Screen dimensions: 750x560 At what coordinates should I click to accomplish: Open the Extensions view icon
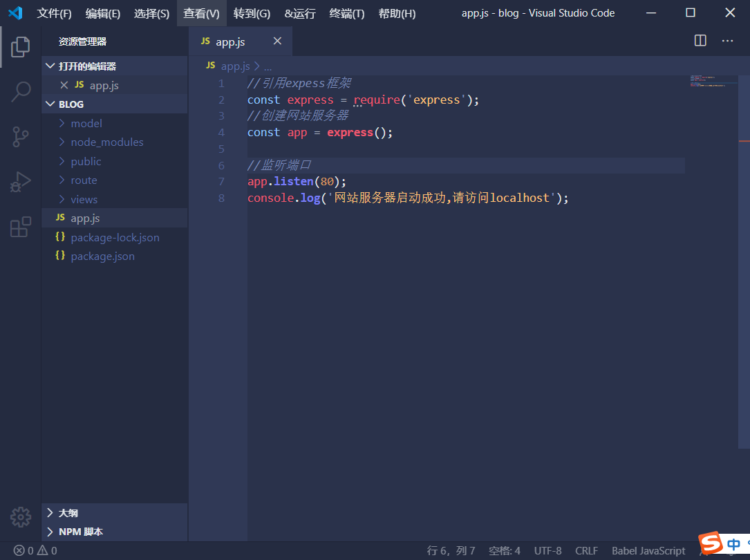(x=21, y=227)
